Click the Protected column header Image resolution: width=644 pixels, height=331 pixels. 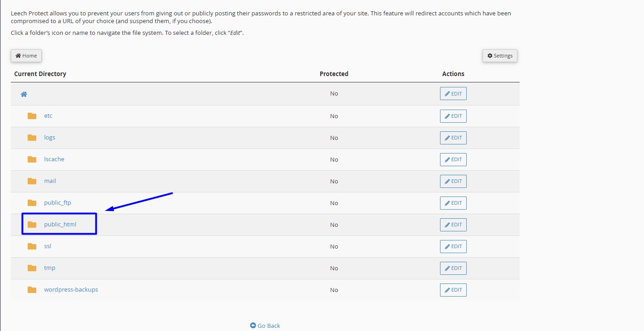pos(334,74)
